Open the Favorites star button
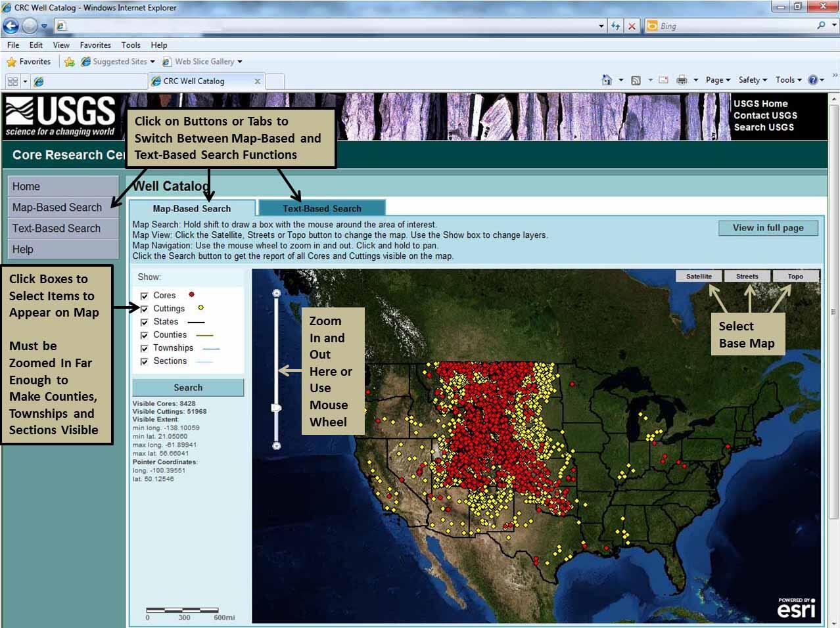This screenshot has height=628, width=840. (x=28, y=62)
